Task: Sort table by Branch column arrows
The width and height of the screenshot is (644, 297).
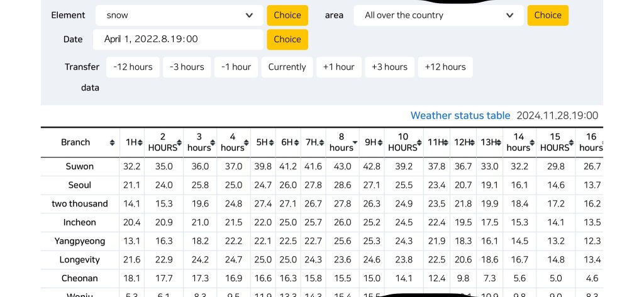Action: coord(112,143)
